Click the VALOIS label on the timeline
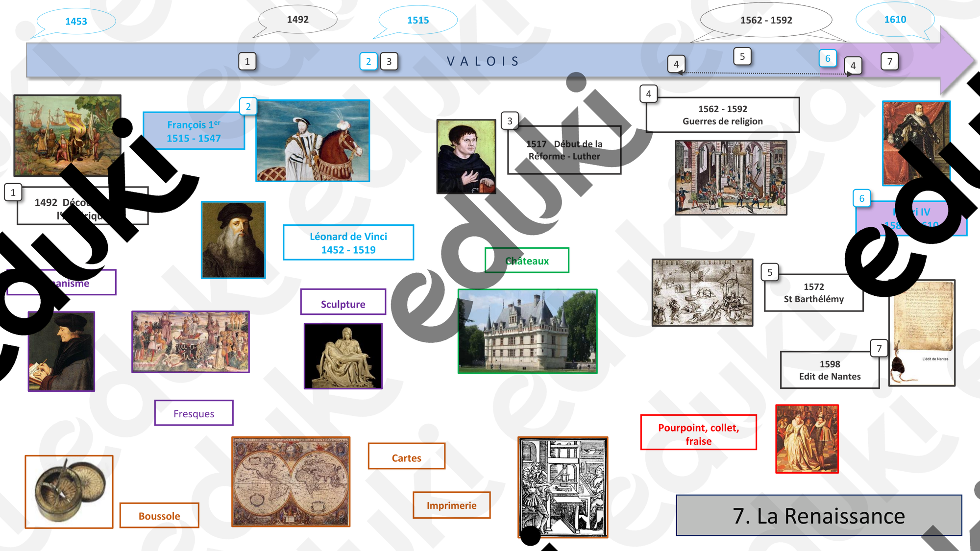 483,61
